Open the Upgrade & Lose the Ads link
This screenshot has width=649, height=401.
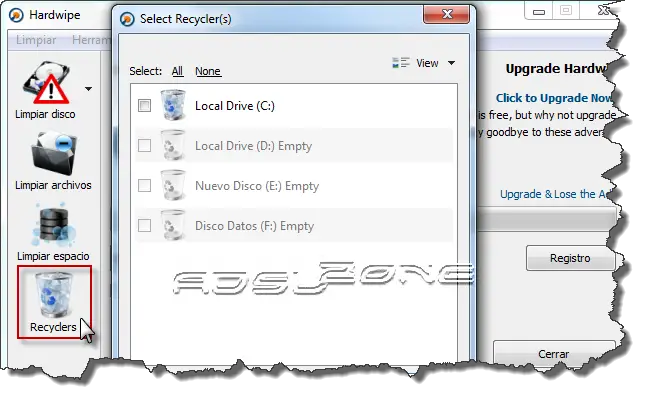(x=554, y=194)
